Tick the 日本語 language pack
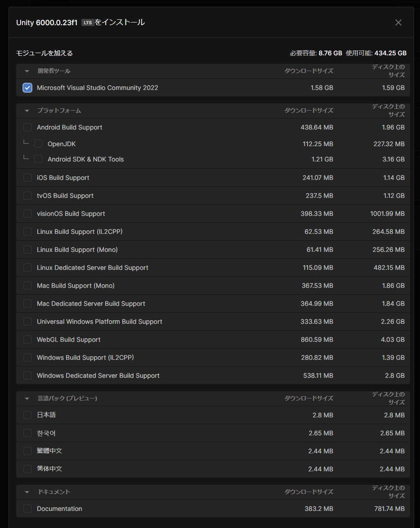 (27, 415)
